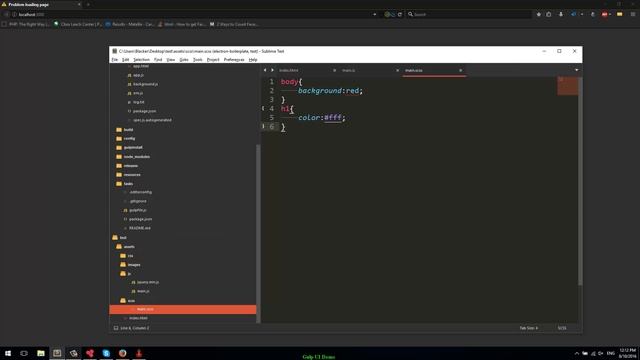Open README.md in the sidebar
Image resolution: width=640 pixels, height=360 pixels.
tap(140, 228)
